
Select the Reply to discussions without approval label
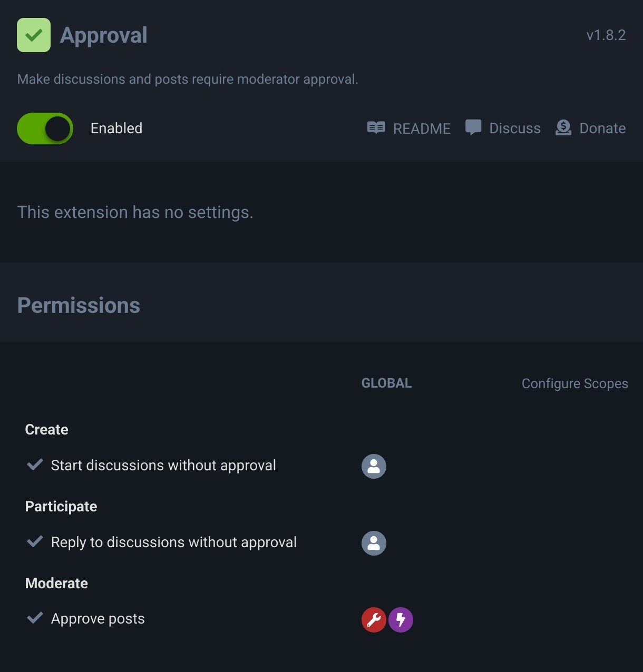tap(174, 542)
